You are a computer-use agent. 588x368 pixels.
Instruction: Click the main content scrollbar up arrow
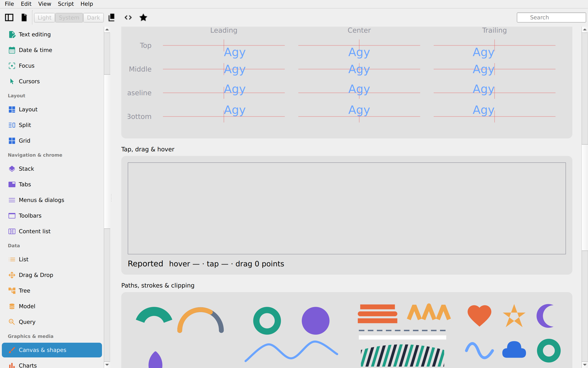pyautogui.click(x=585, y=30)
